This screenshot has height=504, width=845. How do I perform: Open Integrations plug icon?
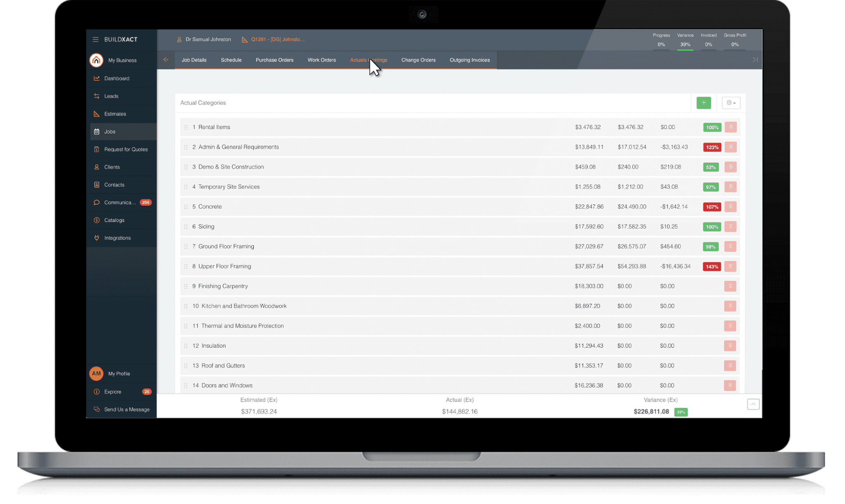pos(97,238)
